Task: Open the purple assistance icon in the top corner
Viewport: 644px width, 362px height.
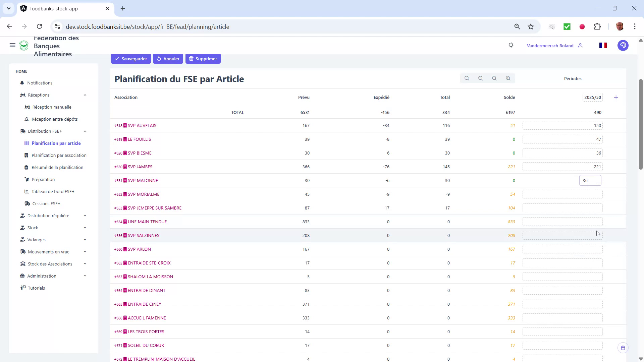Action: tap(623, 45)
